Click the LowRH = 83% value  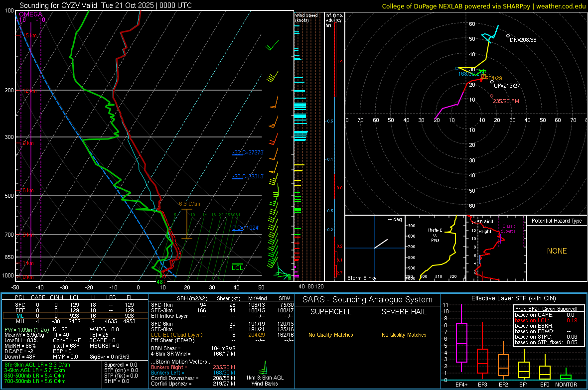pos(20,341)
